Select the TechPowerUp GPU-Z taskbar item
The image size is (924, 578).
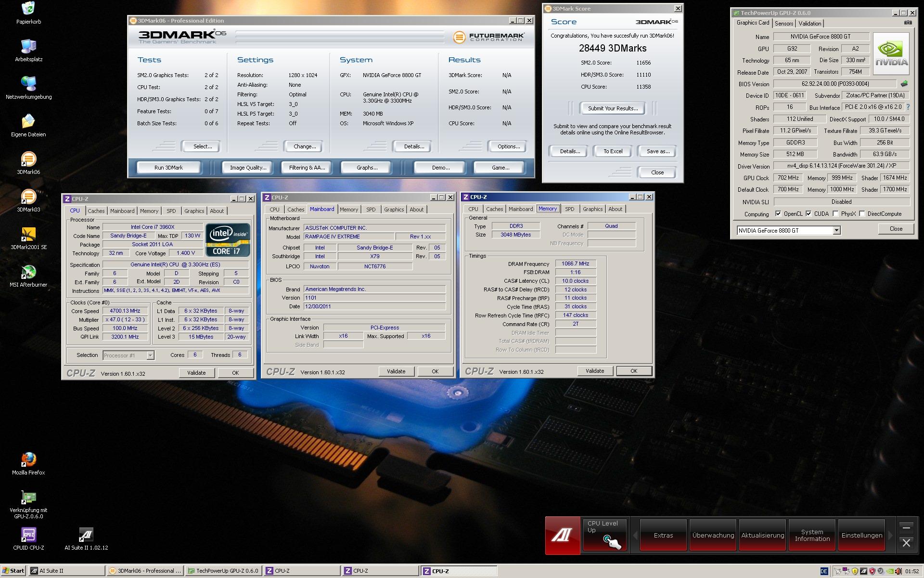224,571
